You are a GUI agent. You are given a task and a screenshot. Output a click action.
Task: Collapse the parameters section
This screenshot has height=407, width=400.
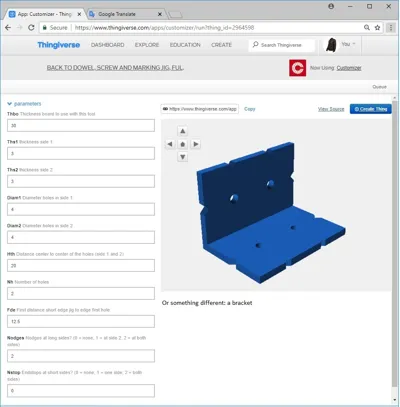click(24, 104)
